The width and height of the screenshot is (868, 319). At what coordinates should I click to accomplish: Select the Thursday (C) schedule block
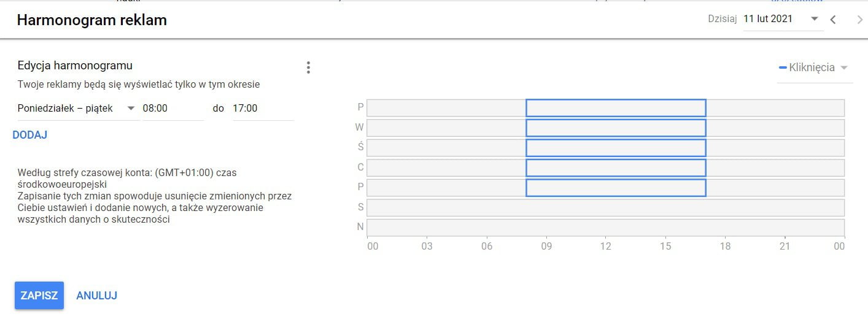[x=616, y=167]
